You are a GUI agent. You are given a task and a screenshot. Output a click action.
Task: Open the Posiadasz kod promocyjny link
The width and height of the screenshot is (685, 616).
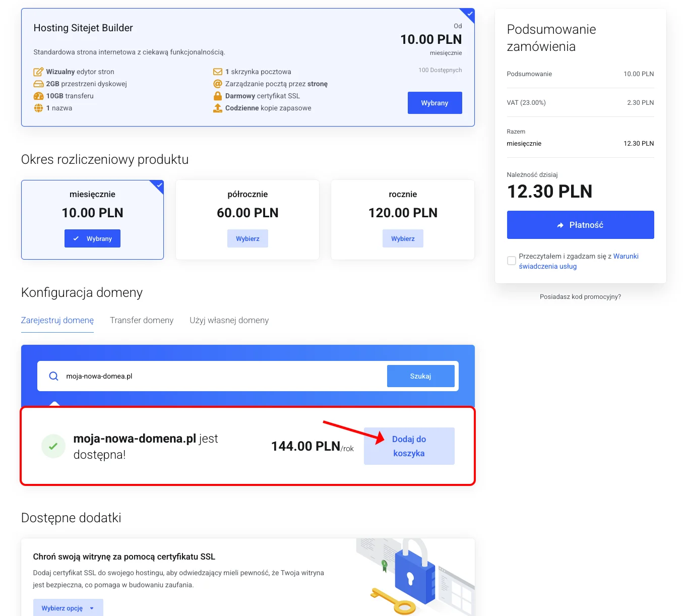coord(580,297)
